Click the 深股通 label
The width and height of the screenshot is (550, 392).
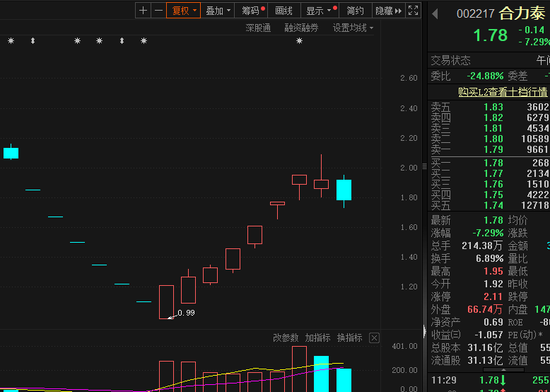pyautogui.click(x=258, y=28)
